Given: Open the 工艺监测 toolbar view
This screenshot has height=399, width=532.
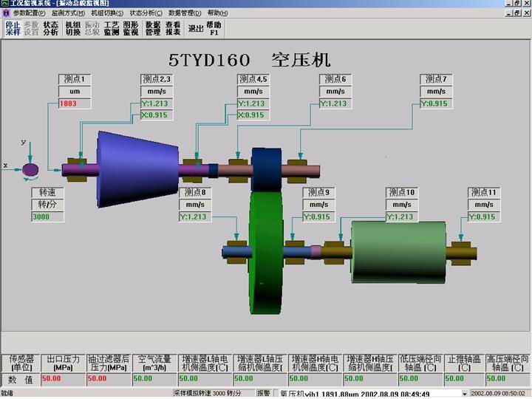Looking at the screenshot, I should (111, 28).
